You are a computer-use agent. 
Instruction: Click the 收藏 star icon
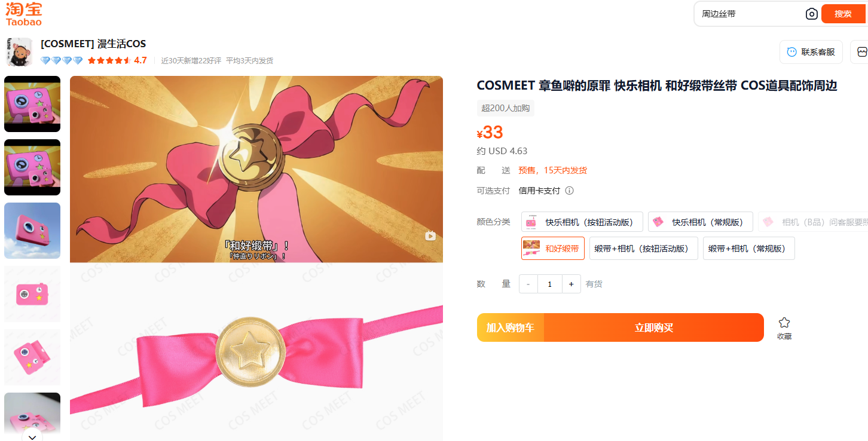784,323
